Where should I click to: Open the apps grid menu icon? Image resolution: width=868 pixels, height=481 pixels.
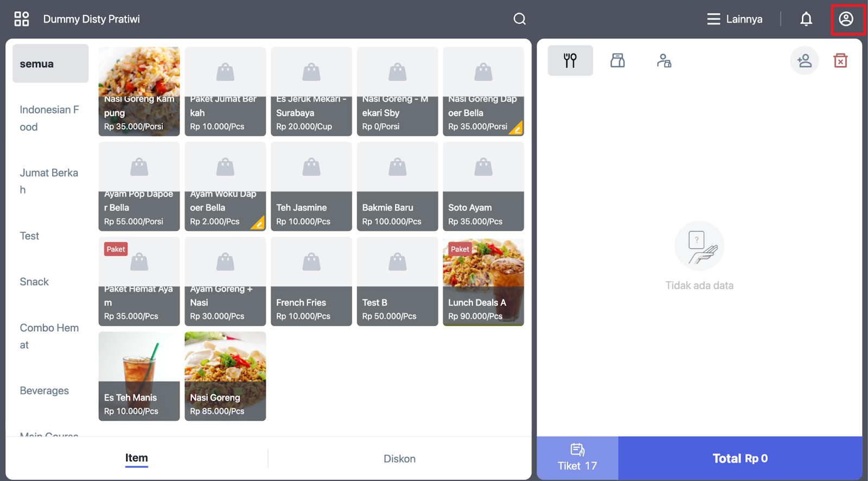click(x=22, y=19)
